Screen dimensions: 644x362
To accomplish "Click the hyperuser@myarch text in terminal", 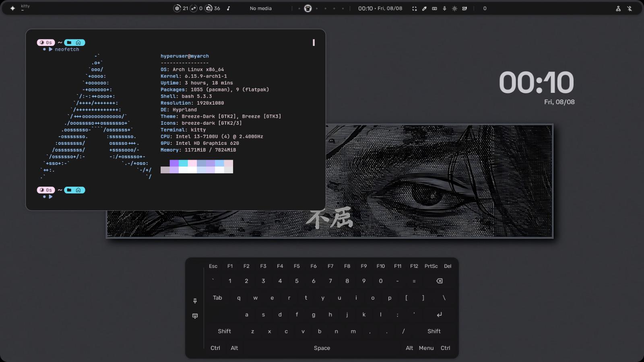I will point(185,56).
